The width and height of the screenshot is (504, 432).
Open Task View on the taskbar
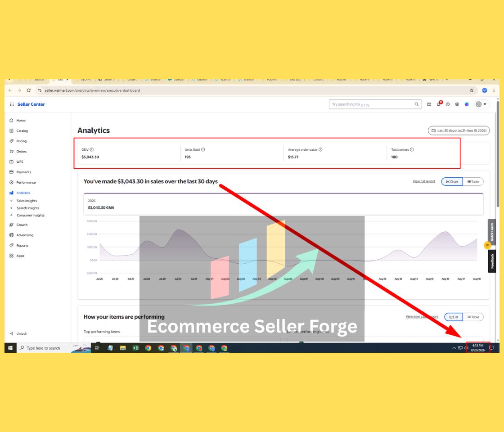(97, 348)
